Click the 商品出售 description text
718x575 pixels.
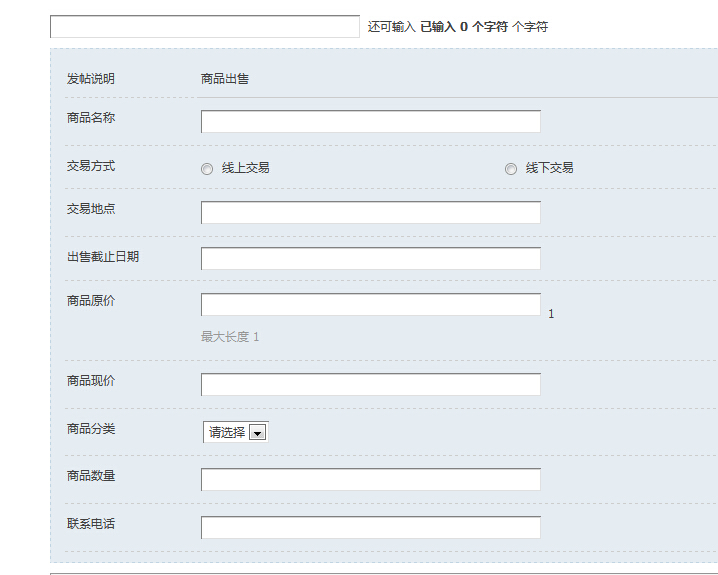225,79
